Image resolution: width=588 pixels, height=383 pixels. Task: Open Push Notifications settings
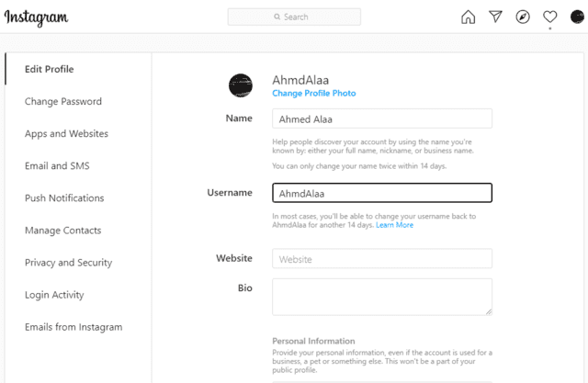click(64, 198)
